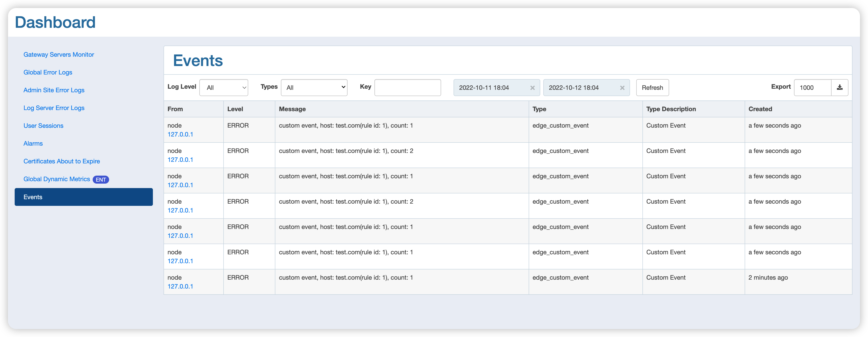Screen dimensions: 868x337
Task: Click the end date clear icon
Action: pos(622,87)
